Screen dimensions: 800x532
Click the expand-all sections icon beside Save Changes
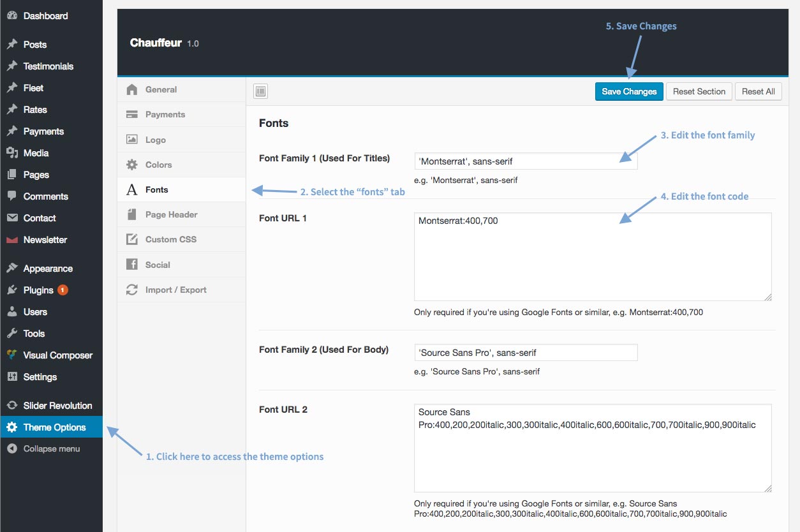point(260,91)
